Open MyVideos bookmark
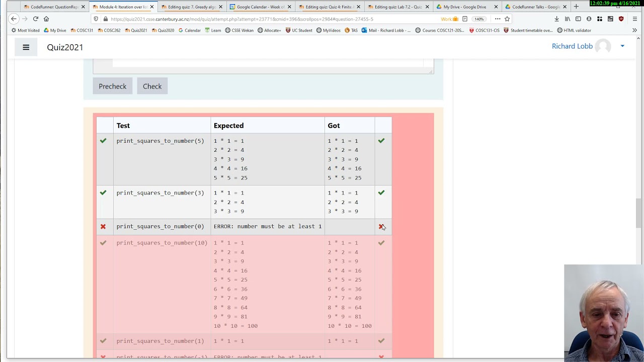 329,30
